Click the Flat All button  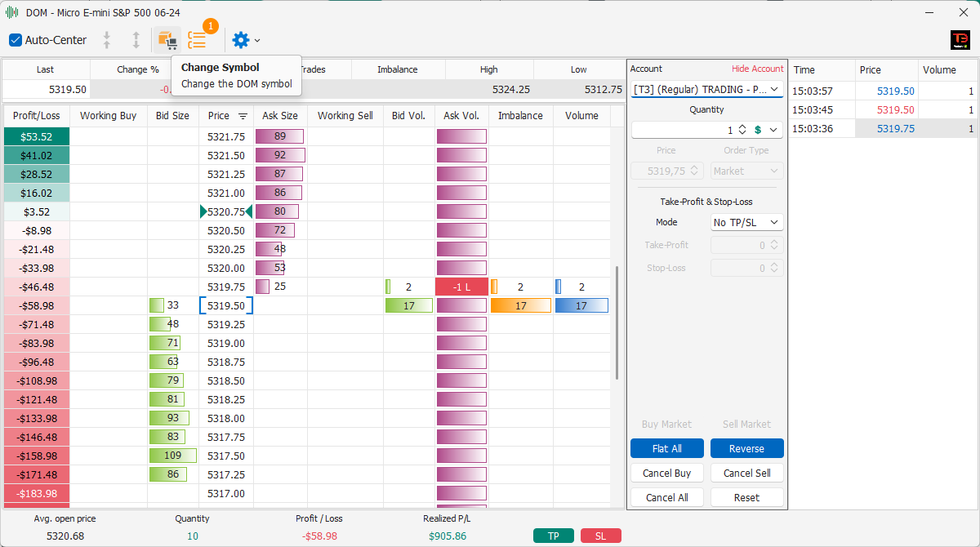[x=667, y=448]
